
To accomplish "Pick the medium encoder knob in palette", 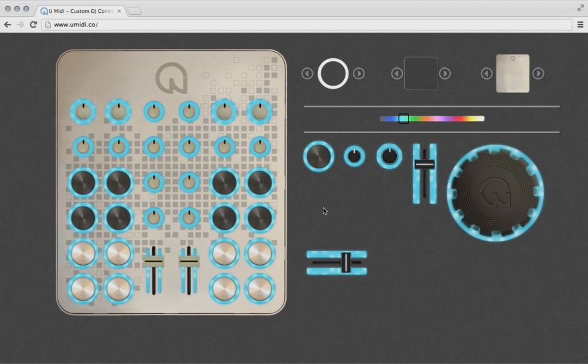I will [x=389, y=157].
